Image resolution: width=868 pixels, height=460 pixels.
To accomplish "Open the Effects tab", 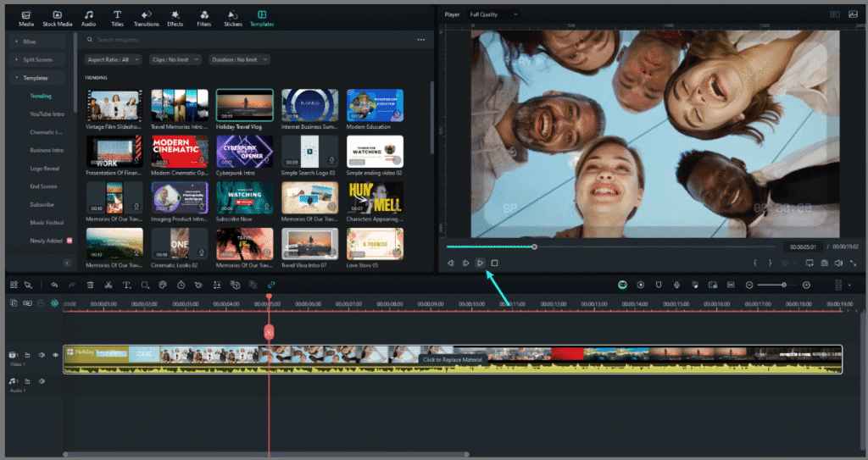I will point(175,19).
